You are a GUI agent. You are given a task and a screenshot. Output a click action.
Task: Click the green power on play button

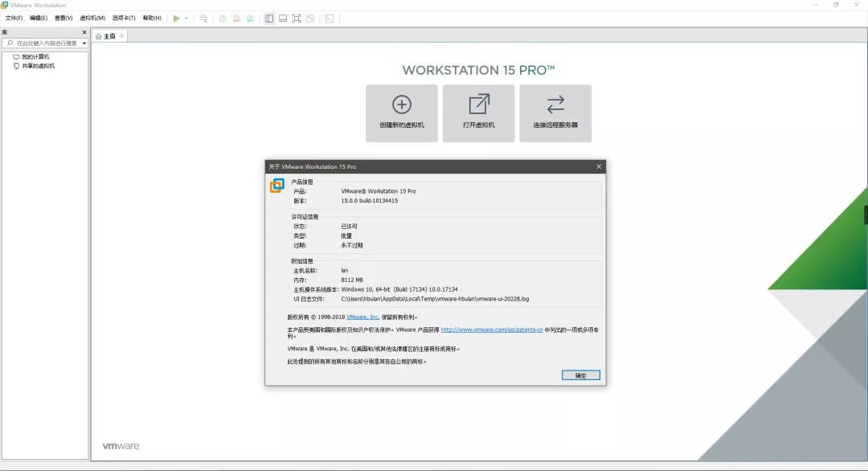coord(177,18)
